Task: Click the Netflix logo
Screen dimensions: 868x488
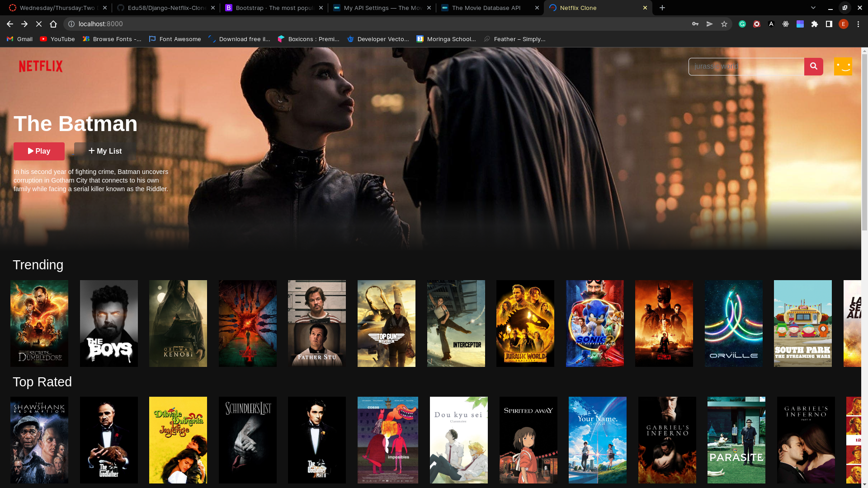Action: pyautogui.click(x=41, y=66)
